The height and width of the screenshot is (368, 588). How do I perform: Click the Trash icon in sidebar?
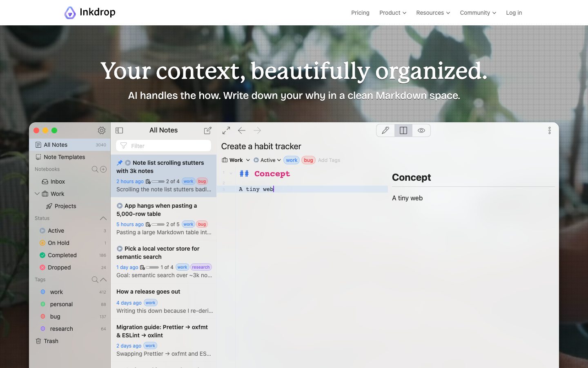tap(38, 341)
